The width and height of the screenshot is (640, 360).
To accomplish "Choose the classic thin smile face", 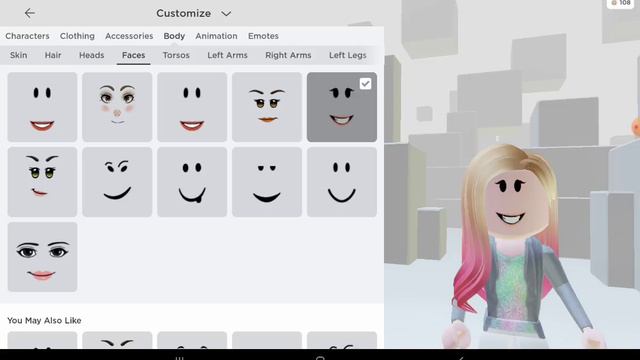I will [x=342, y=182].
